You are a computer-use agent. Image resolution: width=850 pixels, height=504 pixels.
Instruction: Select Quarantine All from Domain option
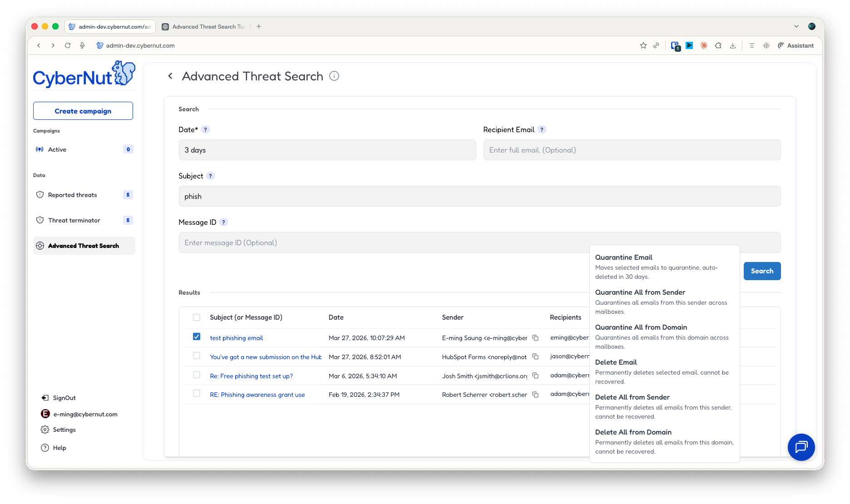(x=642, y=327)
